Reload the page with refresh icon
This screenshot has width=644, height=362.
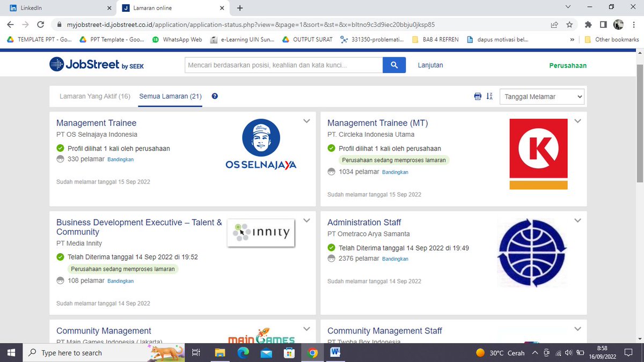tap(40, 25)
